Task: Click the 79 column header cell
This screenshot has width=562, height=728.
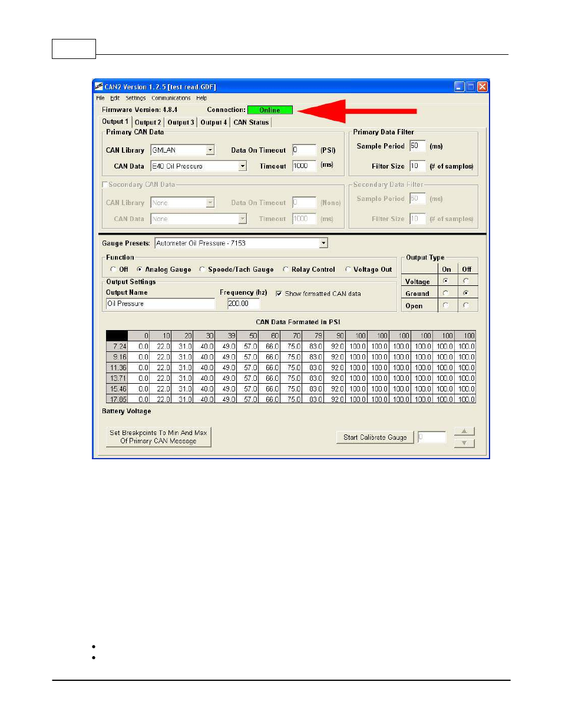Action: pos(313,336)
